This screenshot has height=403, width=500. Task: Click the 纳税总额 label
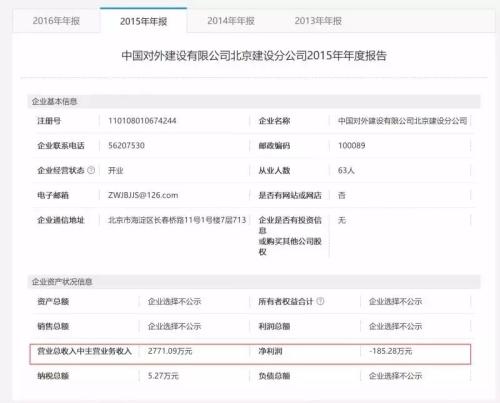click(53, 376)
